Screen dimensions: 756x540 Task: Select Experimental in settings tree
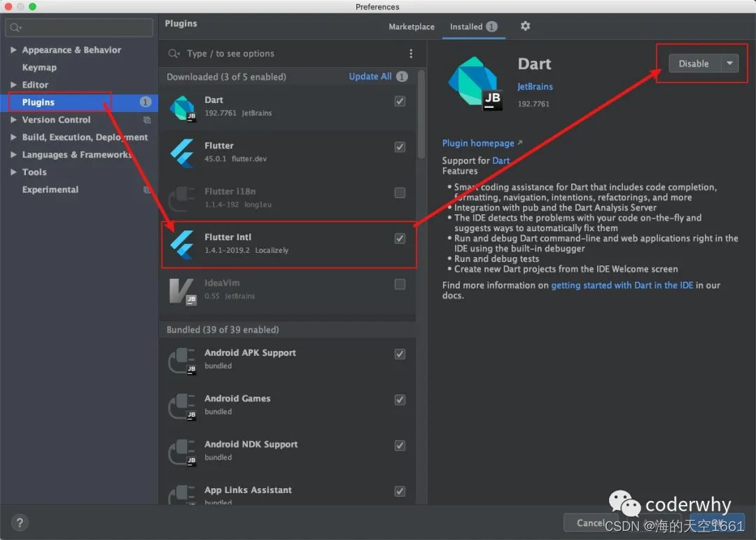pos(50,190)
